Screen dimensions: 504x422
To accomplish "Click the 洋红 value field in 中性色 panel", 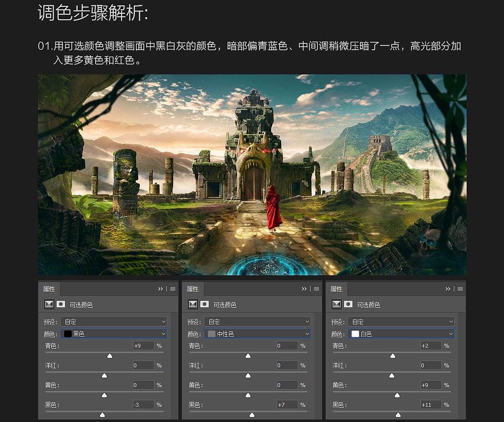I will [287, 365].
